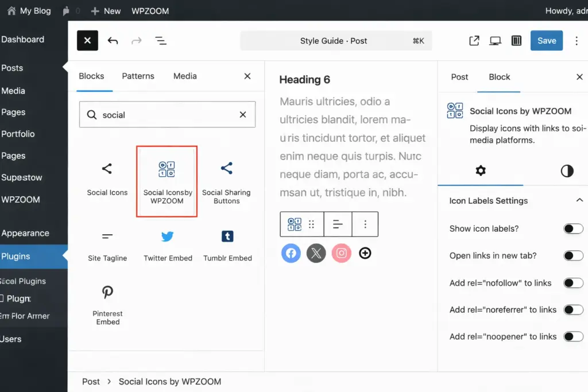Insert the Twitter Embed block

(168, 245)
